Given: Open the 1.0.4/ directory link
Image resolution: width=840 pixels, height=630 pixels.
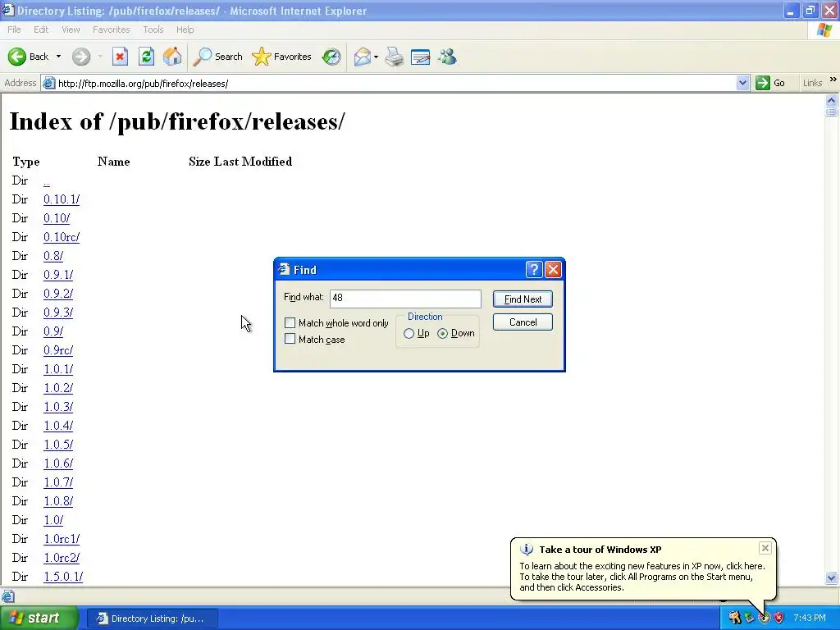Looking at the screenshot, I should [58, 426].
